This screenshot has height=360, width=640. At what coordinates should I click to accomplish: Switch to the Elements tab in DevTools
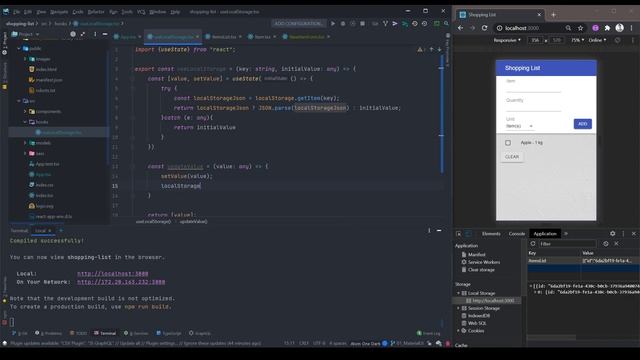point(491,234)
